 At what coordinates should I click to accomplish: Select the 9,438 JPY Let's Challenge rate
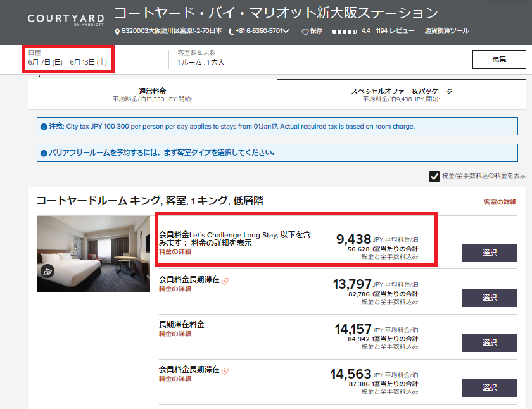pos(489,253)
